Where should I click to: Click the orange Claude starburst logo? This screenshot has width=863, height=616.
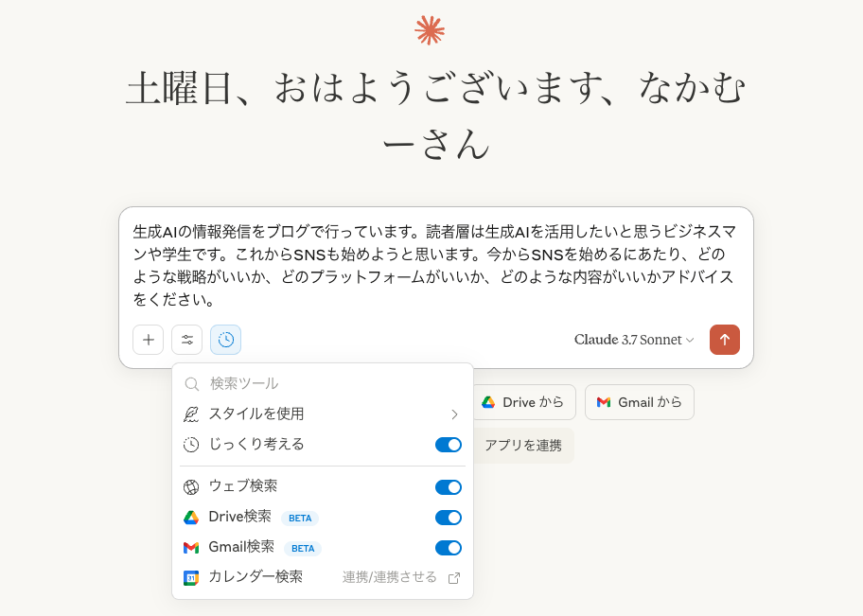pyautogui.click(x=430, y=29)
